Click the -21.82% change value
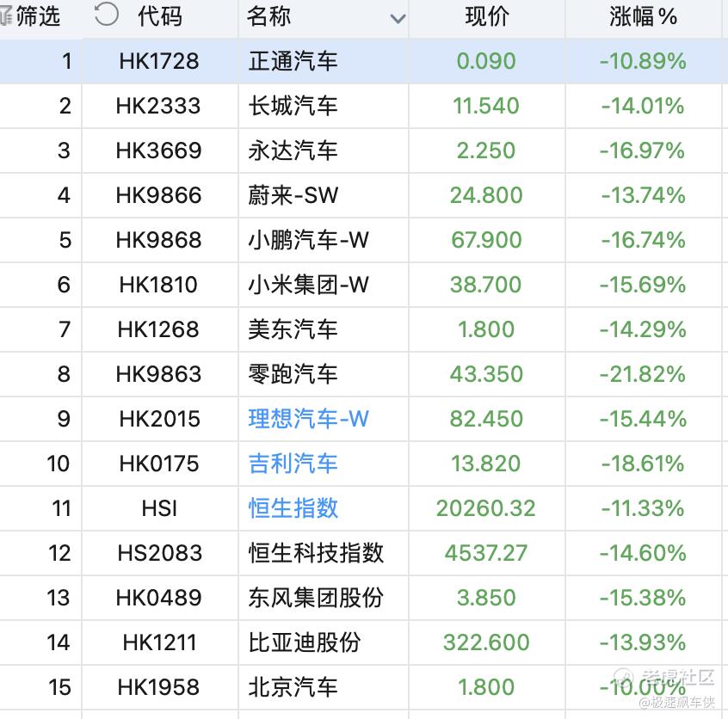The height and width of the screenshot is (719, 728). 643,374
